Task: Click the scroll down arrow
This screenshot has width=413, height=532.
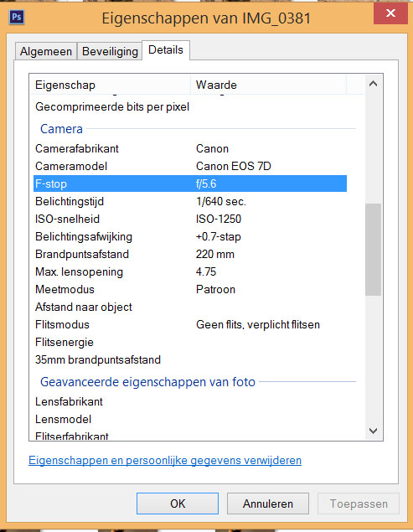Action: click(373, 431)
